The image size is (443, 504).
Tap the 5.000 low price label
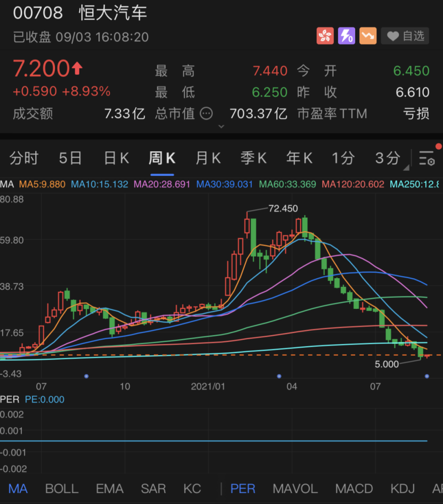(386, 364)
